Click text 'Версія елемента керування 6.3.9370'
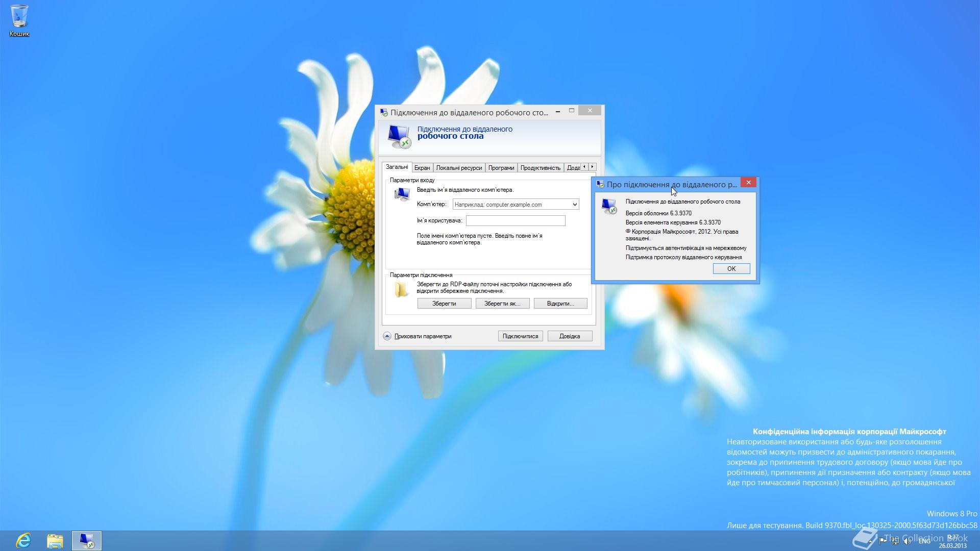This screenshot has width=980, height=551. click(x=673, y=222)
